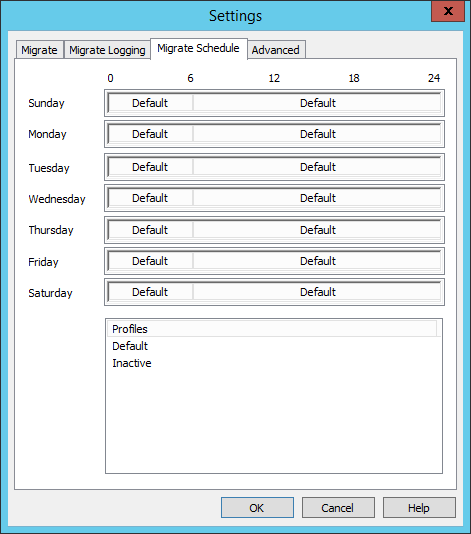471x534 pixels.
Task: Select Sunday's 6-to-24 Default slot
Action: click(x=317, y=103)
